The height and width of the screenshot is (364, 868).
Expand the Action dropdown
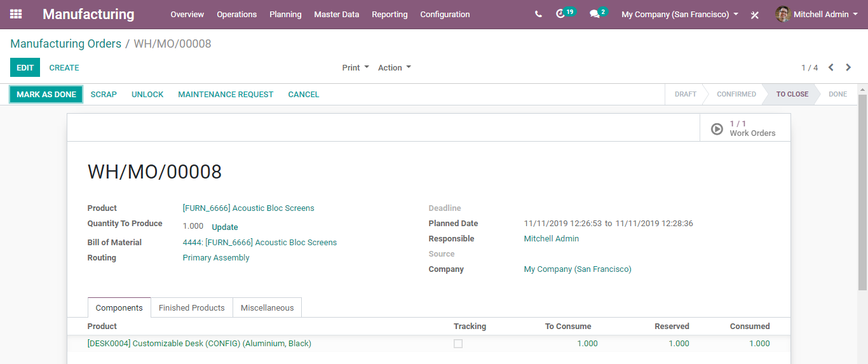395,68
